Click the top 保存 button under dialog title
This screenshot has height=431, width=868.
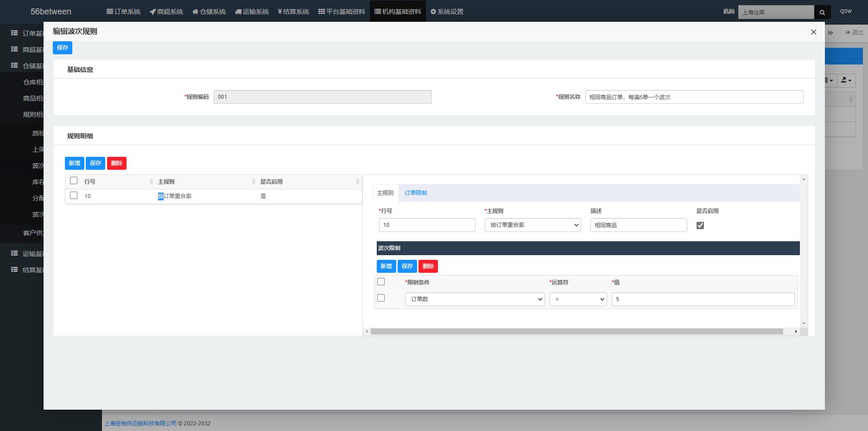click(63, 48)
